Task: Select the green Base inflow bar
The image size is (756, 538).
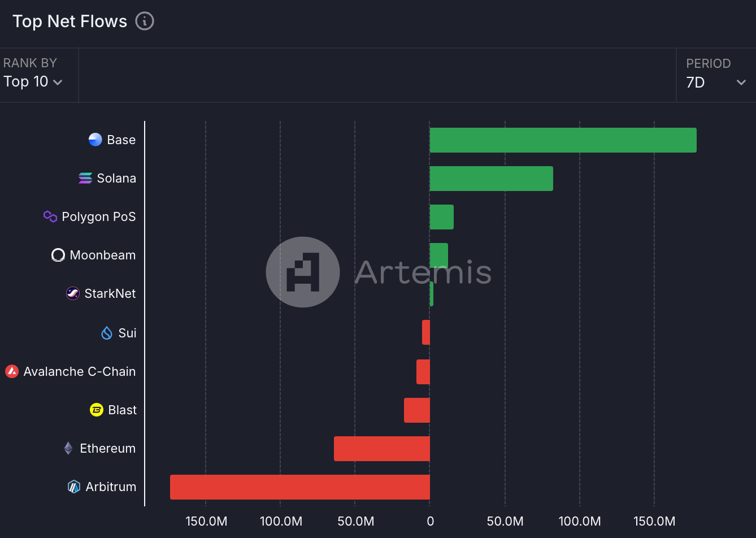Action: click(563, 140)
